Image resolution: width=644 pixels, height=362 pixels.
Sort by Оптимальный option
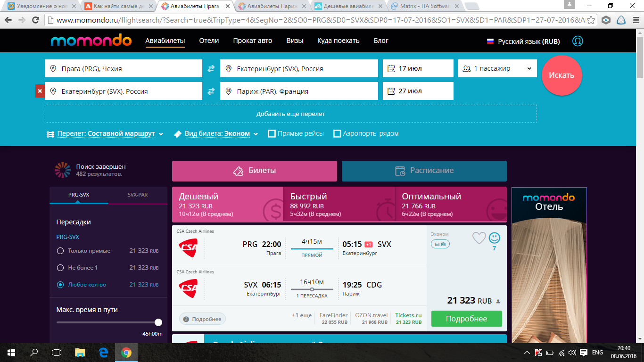[x=451, y=205]
